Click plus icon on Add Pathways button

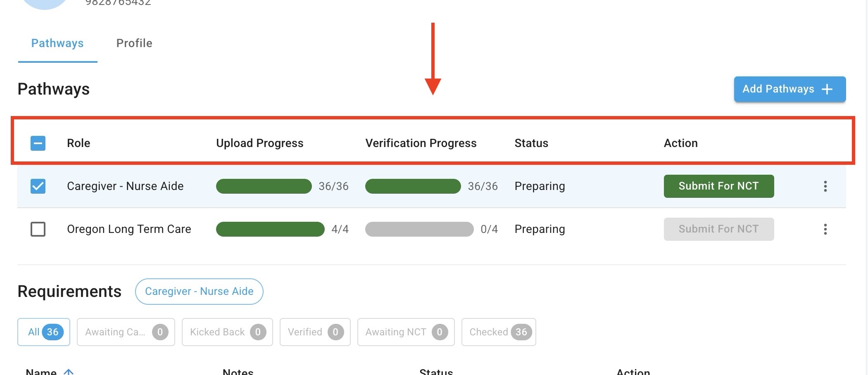click(x=827, y=89)
